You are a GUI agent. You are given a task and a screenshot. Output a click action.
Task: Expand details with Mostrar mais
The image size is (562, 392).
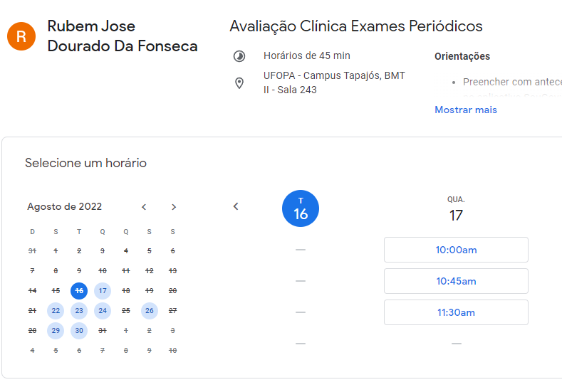[x=466, y=110]
